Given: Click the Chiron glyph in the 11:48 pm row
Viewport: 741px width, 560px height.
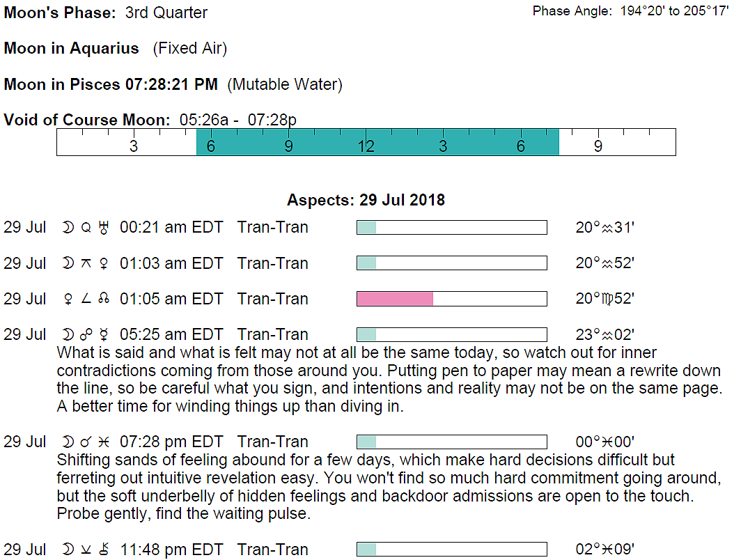Looking at the screenshot, I should tap(104, 550).
